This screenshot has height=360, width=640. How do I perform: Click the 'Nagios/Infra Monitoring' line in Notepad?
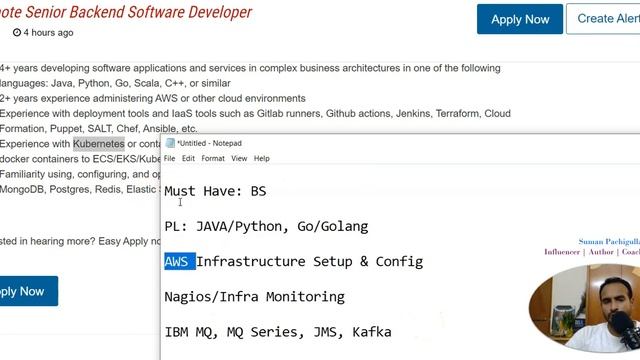254,297
